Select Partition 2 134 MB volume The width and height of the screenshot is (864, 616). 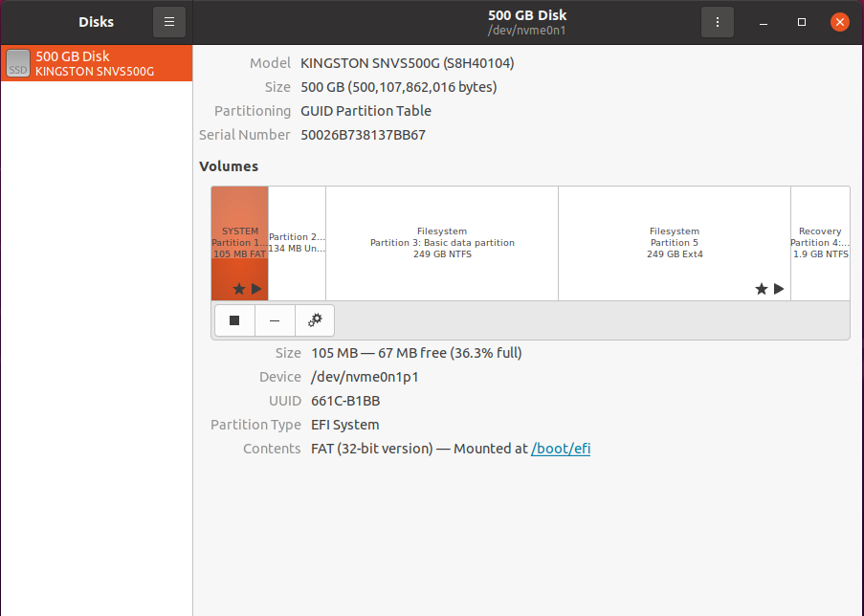[x=297, y=243]
